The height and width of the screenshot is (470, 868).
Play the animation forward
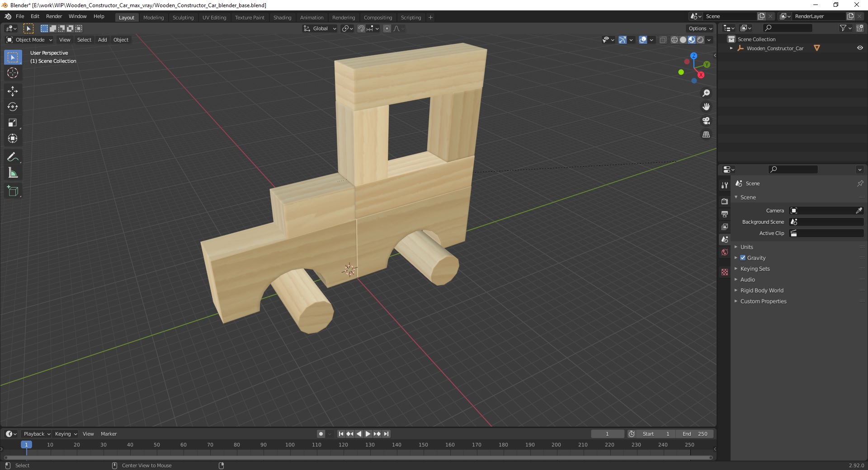point(368,434)
